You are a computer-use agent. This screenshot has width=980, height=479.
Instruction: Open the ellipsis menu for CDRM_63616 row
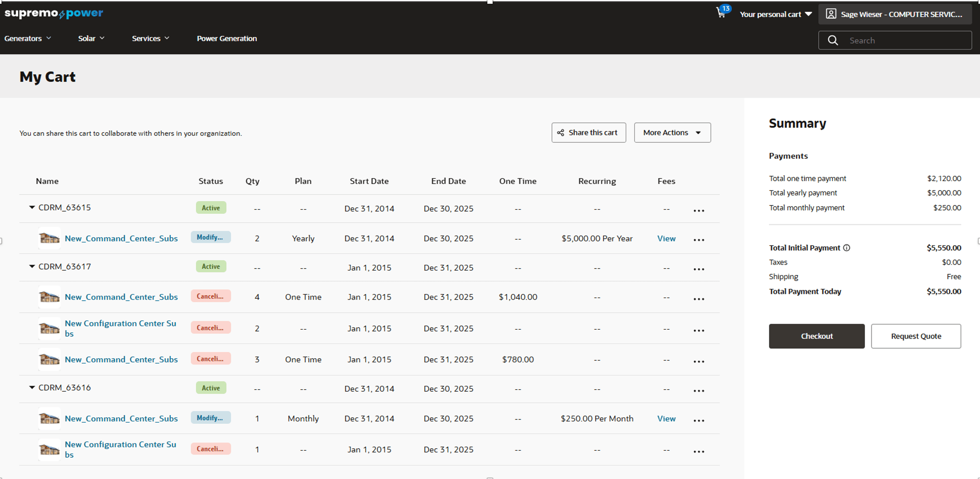click(x=698, y=390)
